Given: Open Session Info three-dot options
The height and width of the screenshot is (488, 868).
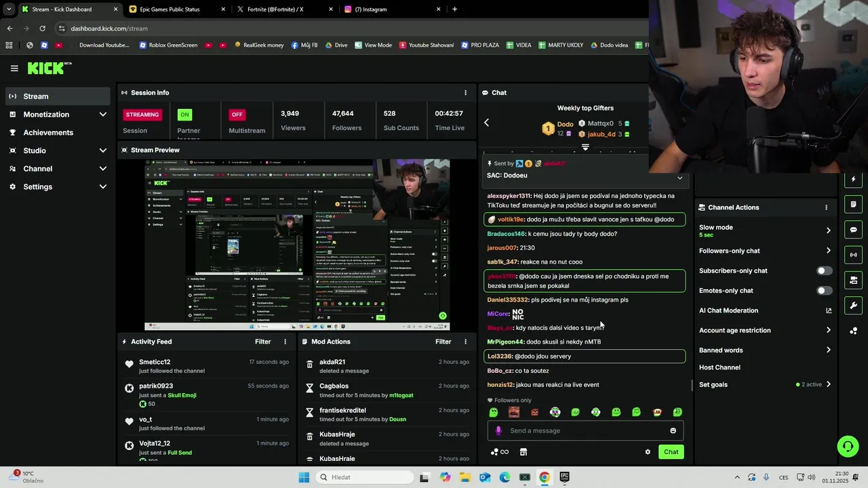Looking at the screenshot, I should pyautogui.click(x=465, y=93).
